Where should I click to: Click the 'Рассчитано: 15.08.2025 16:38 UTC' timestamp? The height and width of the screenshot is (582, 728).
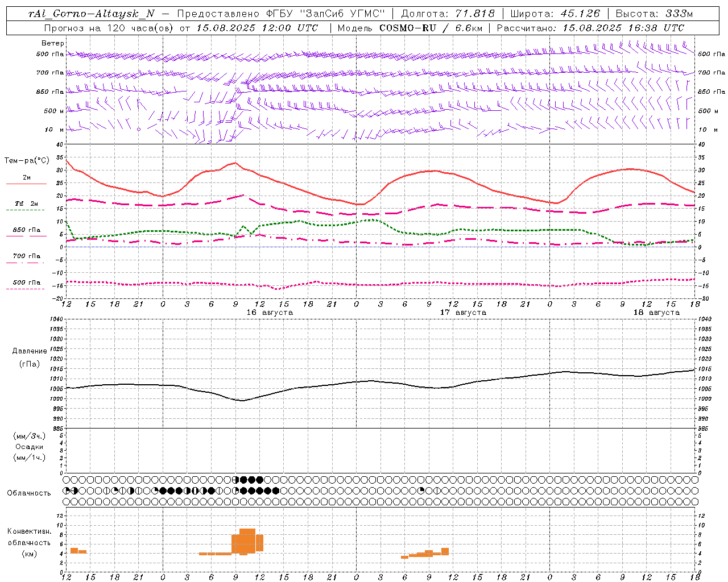click(590, 28)
